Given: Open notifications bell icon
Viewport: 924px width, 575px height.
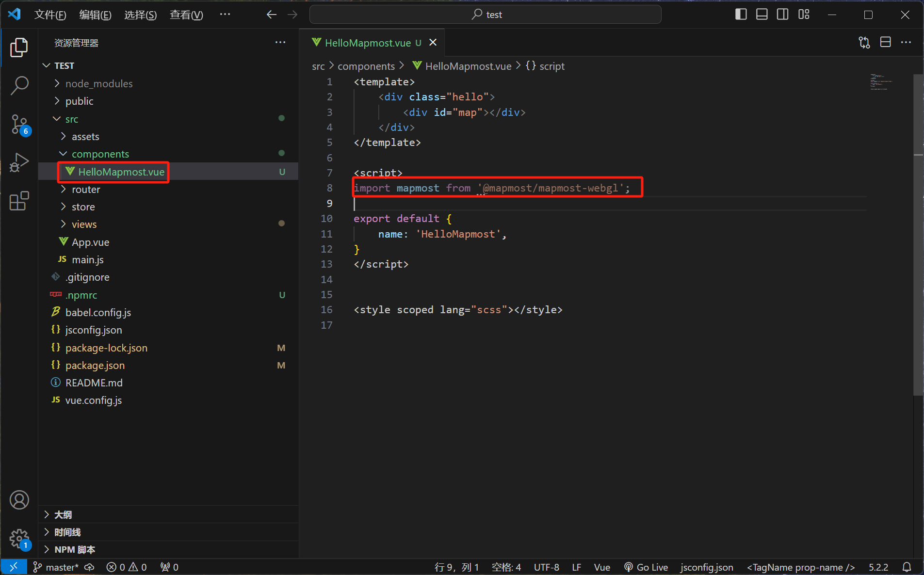Looking at the screenshot, I should click(907, 567).
